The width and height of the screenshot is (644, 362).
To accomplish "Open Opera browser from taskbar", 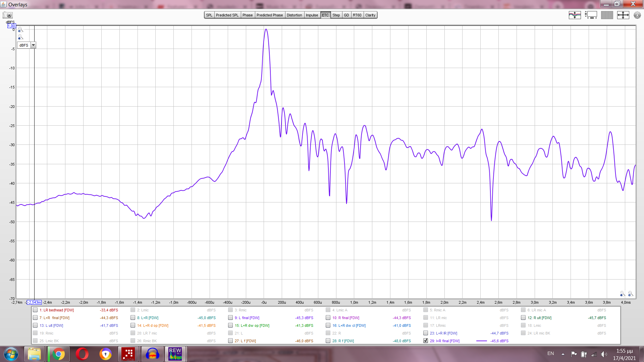I will pyautogui.click(x=82, y=354).
